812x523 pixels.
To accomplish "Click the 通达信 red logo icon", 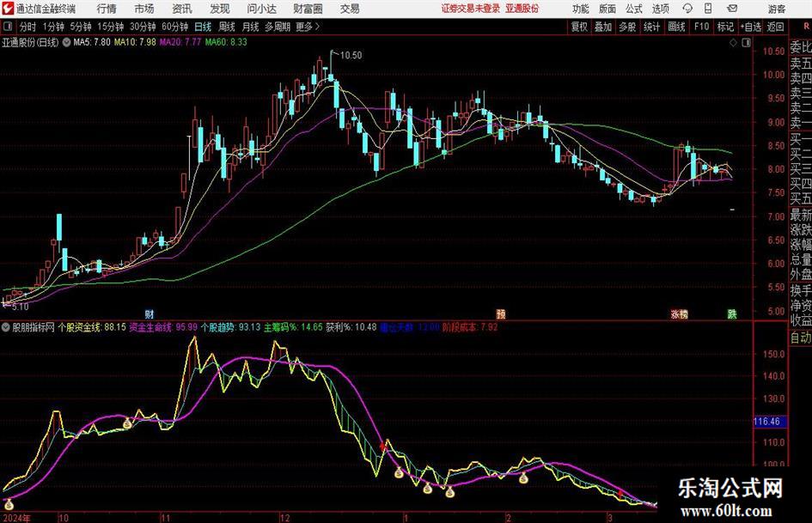I will click(8, 9).
